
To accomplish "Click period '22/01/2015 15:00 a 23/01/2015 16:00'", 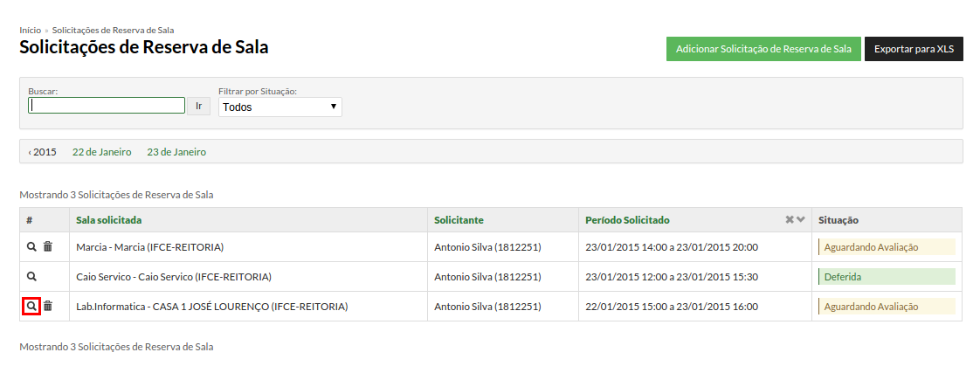I will tap(672, 307).
